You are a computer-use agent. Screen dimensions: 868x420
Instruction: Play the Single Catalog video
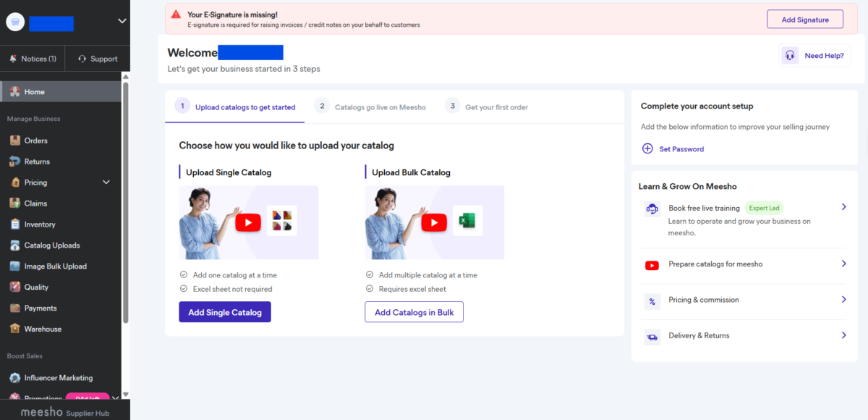coord(248,222)
